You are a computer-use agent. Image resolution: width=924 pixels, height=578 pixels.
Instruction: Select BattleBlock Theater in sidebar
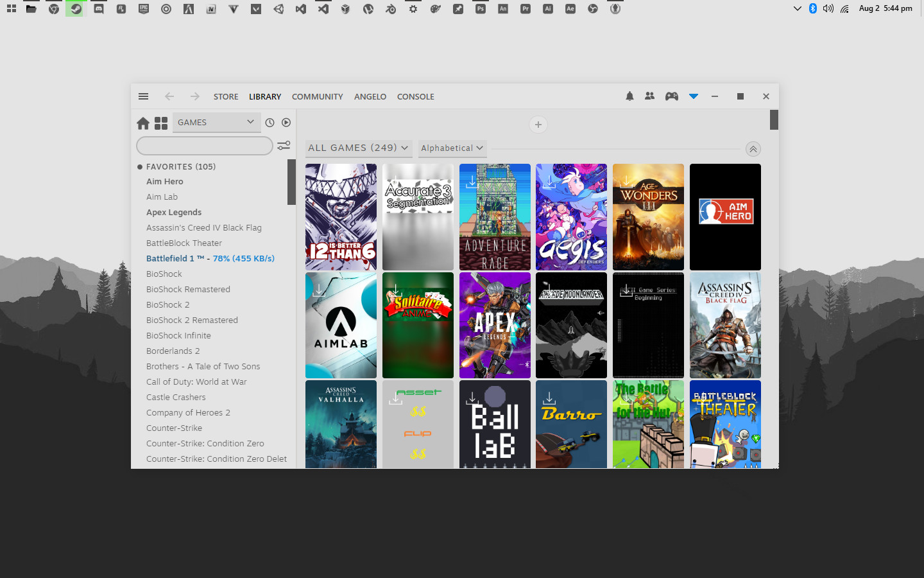(x=184, y=243)
